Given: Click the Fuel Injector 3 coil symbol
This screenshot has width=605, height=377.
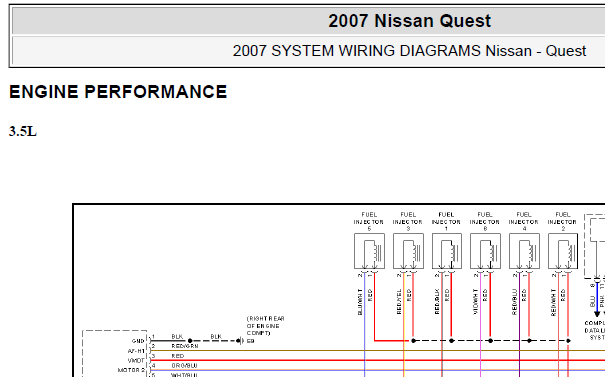Looking at the screenshot, I should click(x=408, y=251).
